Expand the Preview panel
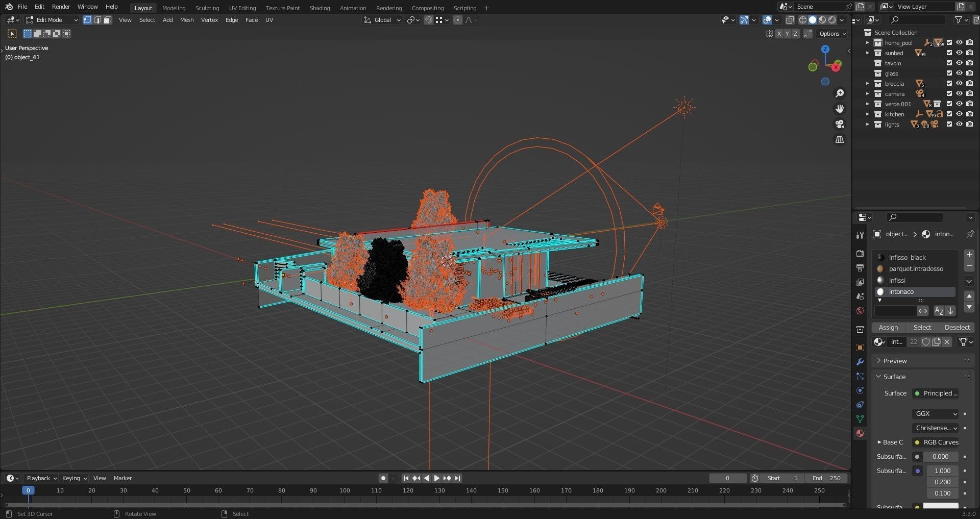980x519 pixels. 895,361
